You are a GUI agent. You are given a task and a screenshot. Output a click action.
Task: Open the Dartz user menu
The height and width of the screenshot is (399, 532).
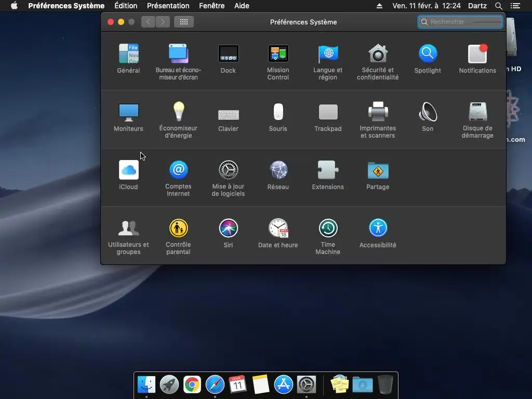(x=477, y=6)
